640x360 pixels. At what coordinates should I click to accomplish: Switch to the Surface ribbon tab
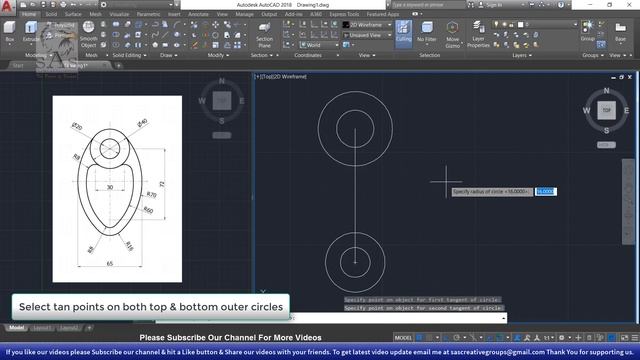click(x=73, y=14)
